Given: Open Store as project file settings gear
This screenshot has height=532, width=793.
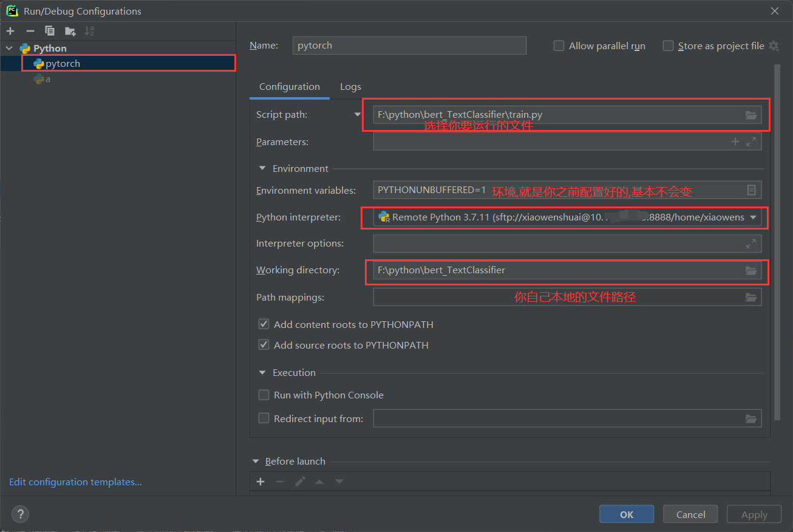Looking at the screenshot, I should (774, 46).
